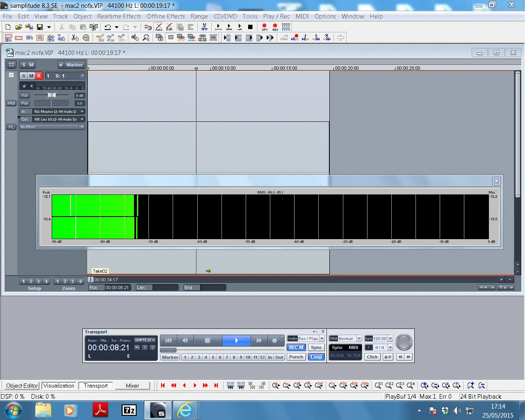Image resolution: width=525 pixels, height=420 pixels.
Task: Click the red go-to-start icon in bottom toolbar
Action: coord(163,386)
